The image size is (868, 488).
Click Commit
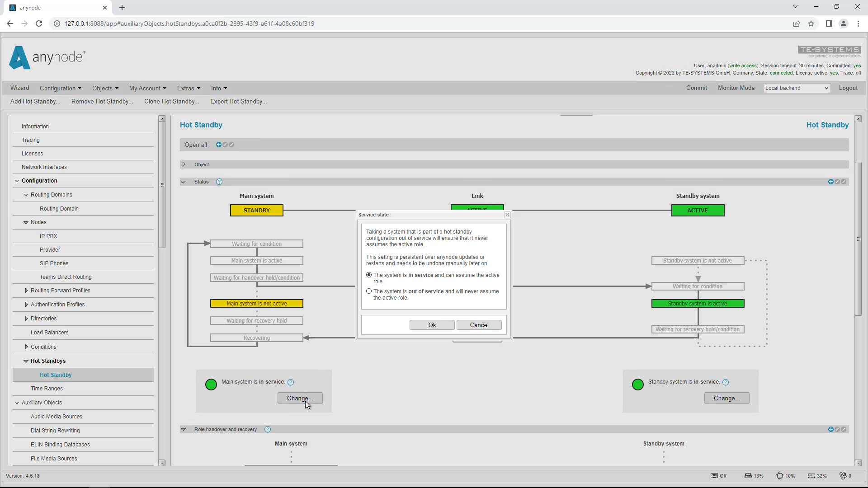pyautogui.click(x=696, y=88)
